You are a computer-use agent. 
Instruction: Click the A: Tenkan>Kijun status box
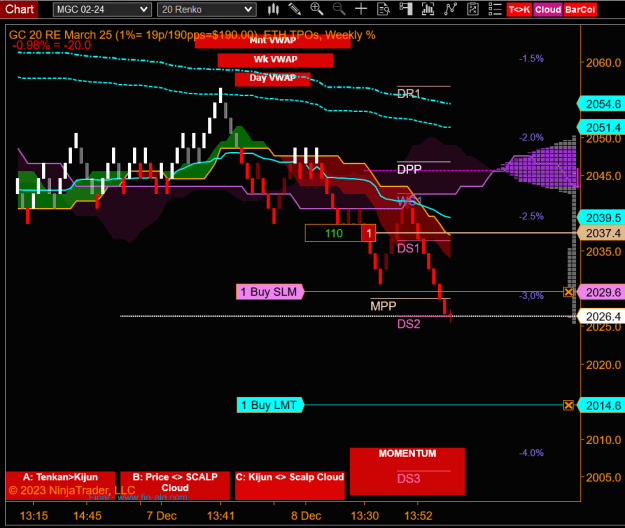pyautogui.click(x=60, y=485)
